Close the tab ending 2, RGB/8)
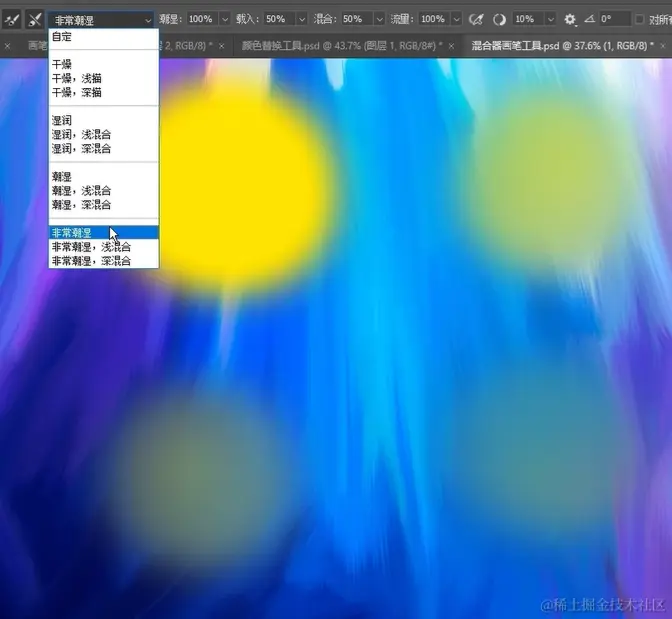The height and width of the screenshot is (619, 672). [222, 46]
